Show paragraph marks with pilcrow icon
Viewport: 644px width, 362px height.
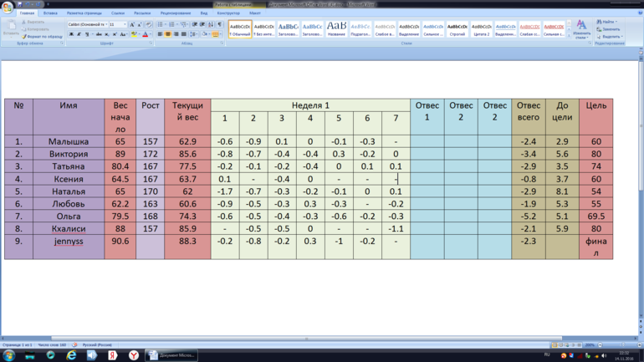click(220, 25)
